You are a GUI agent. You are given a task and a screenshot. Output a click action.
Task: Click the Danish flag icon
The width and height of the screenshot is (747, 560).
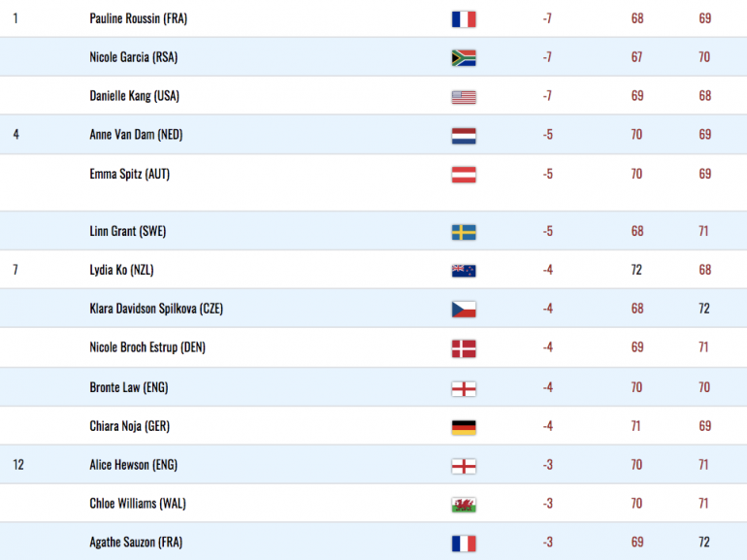click(x=464, y=348)
